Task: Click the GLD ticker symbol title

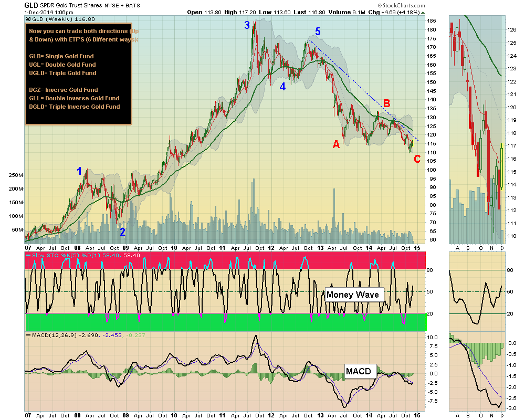Action: coord(31,5)
